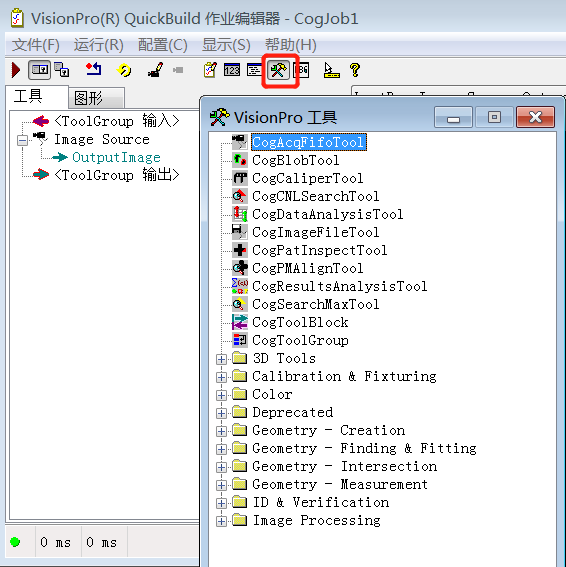Select CogPatInspectTool entry

tap(319, 250)
